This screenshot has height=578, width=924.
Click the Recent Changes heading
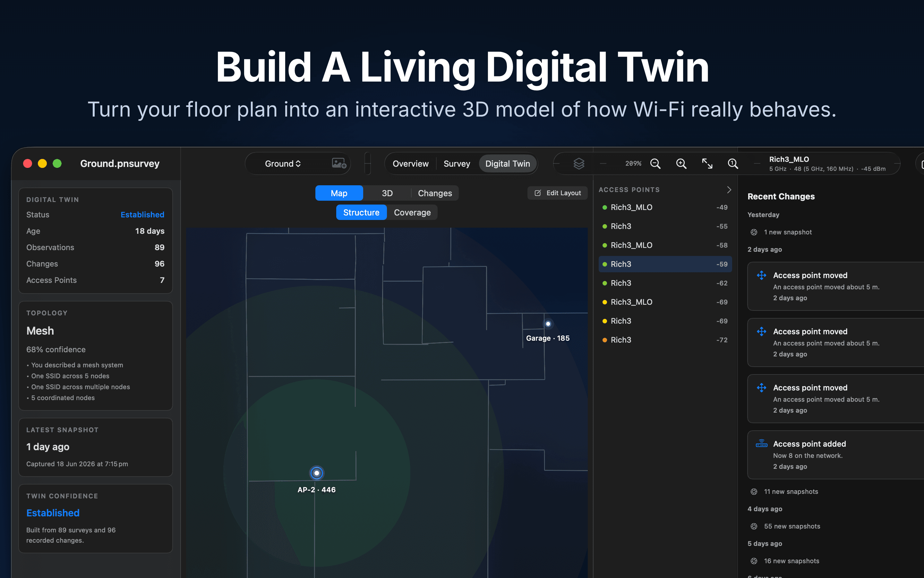[781, 197]
